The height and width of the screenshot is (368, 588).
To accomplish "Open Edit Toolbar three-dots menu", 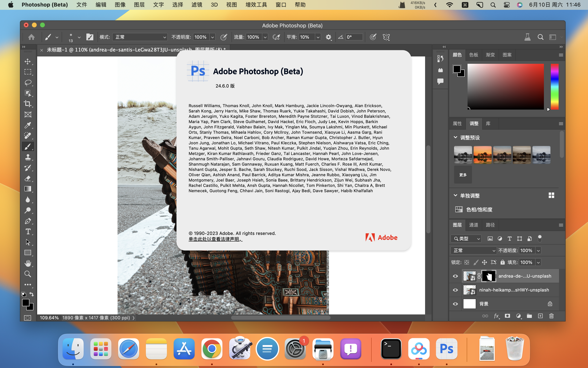I will coord(28,285).
